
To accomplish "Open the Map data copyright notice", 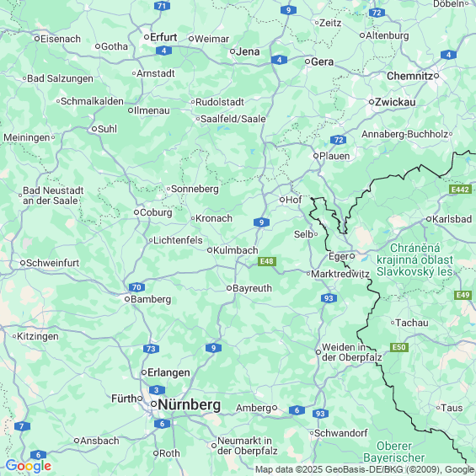I will click(365, 469).
